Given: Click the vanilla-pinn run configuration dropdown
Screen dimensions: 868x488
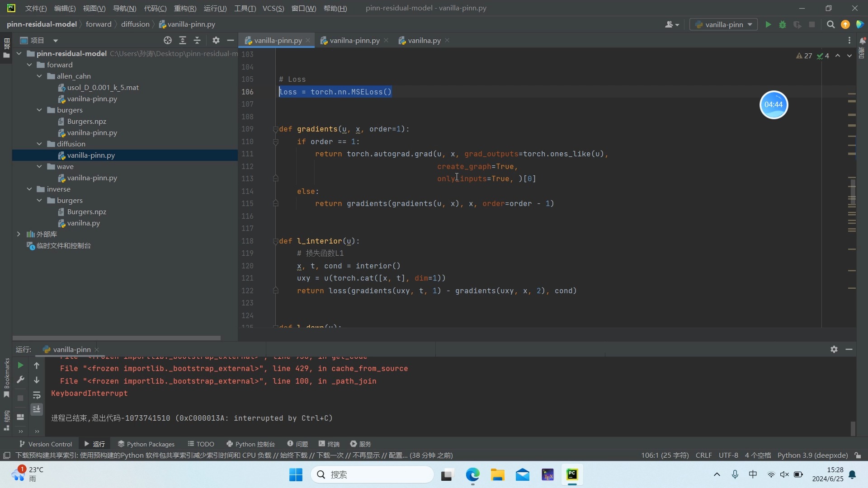Looking at the screenshot, I should click(x=724, y=24).
